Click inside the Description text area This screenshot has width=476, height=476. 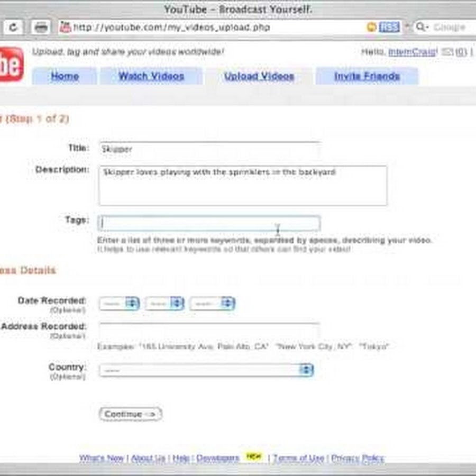[x=243, y=186]
